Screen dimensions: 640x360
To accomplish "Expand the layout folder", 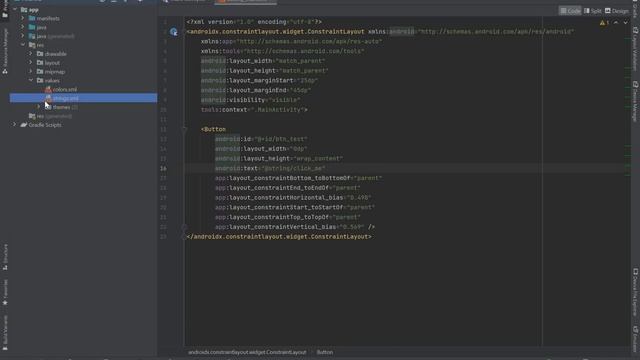I will pos(31,62).
